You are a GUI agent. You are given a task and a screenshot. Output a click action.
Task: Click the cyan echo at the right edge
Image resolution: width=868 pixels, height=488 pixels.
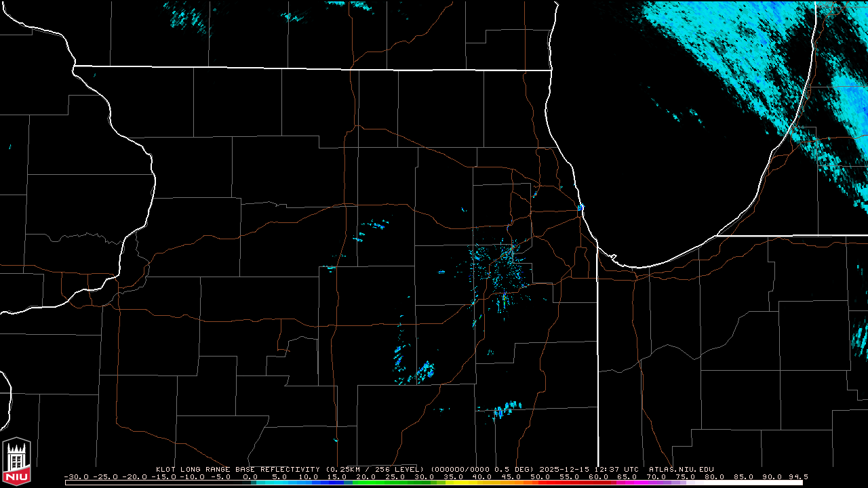coord(861,339)
